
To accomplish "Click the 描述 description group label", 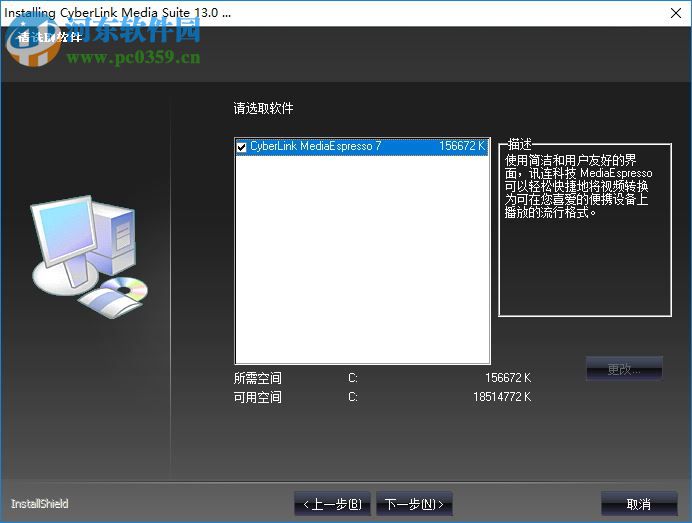I will pyautogui.click(x=519, y=144).
